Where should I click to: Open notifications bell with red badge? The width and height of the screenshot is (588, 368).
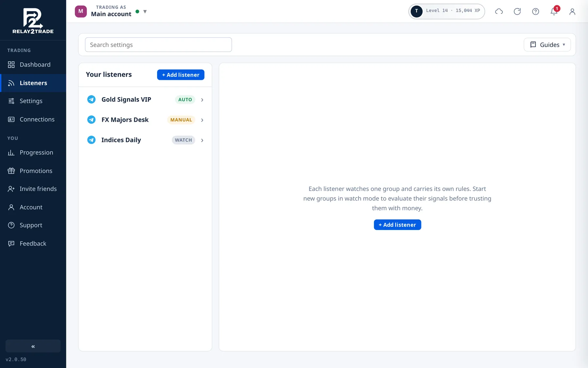554,11
